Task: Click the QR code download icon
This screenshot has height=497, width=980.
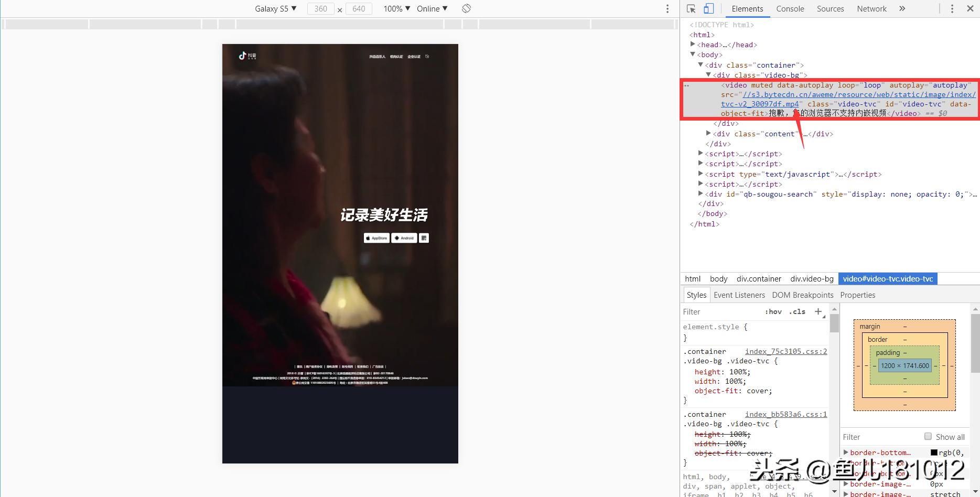Action: (424, 238)
